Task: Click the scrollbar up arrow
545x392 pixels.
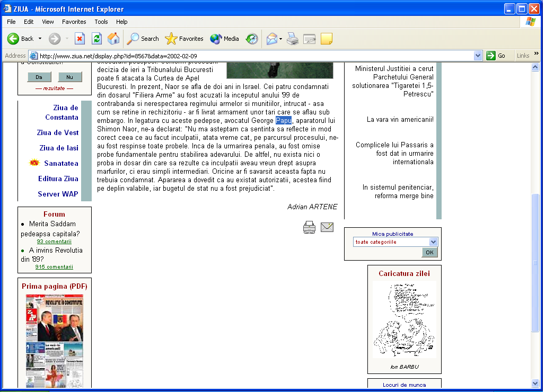Action: point(535,67)
